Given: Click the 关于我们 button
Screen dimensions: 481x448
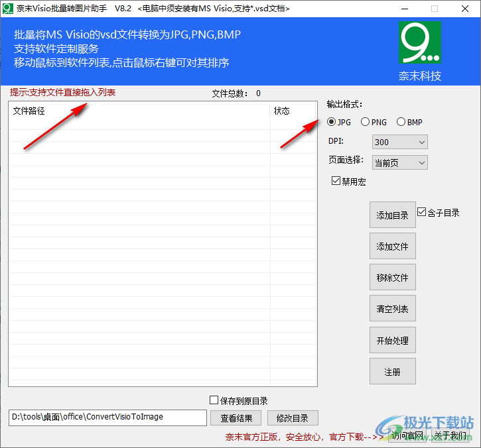Looking at the screenshot, I should [450, 435].
